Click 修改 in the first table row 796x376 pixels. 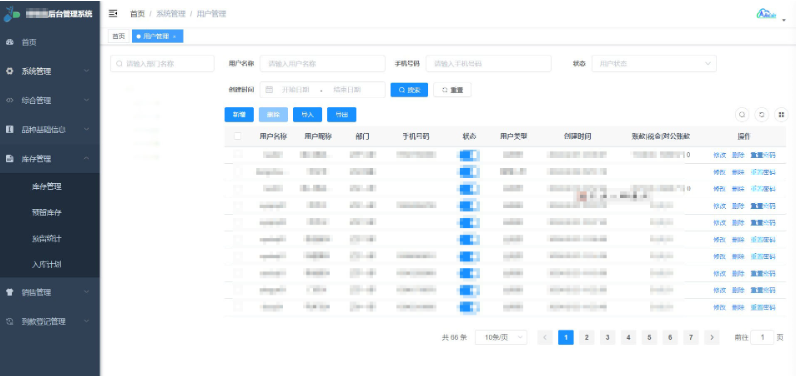(719, 155)
